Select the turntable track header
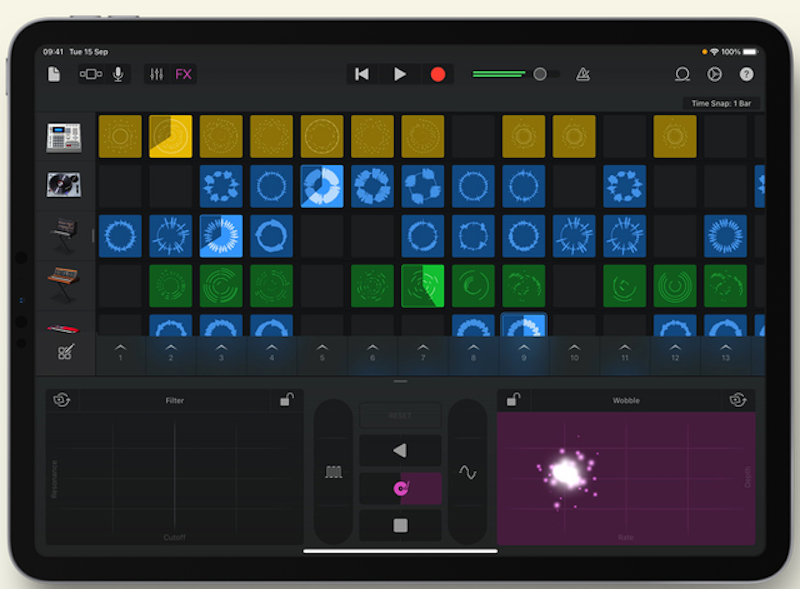Image resolution: width=800 pixels, height=589 pixels. 64,185
